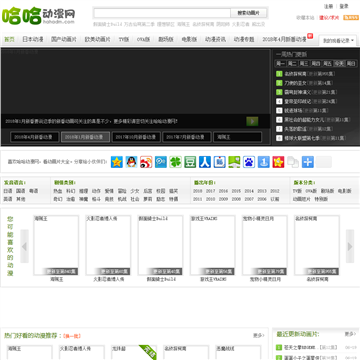Filter by 日语 language

8,191
